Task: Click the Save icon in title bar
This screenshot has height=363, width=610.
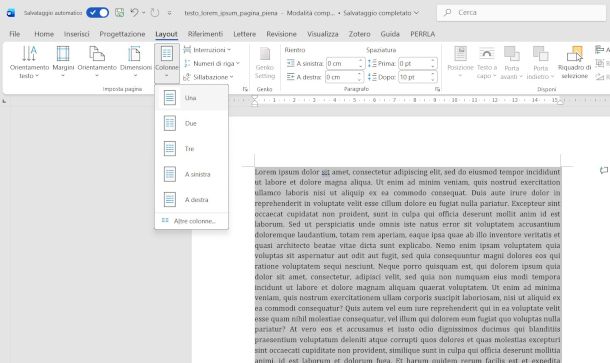Action: (119, 13)
